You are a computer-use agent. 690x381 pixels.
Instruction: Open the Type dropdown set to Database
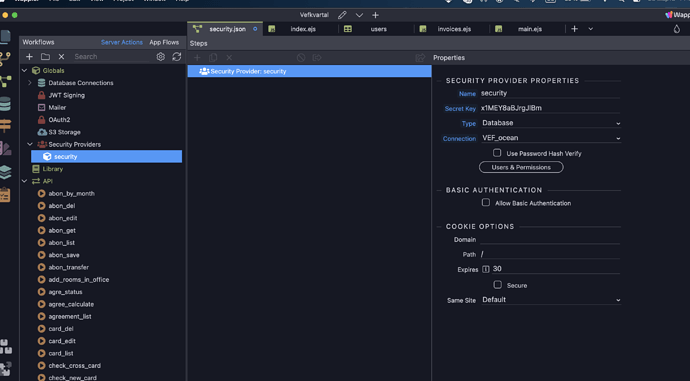[551, 123]
